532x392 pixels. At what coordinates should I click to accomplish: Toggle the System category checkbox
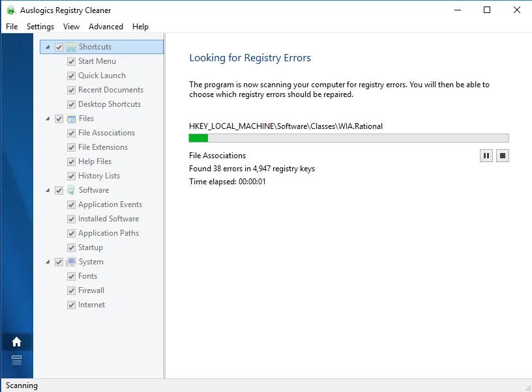tap(59, 262)
